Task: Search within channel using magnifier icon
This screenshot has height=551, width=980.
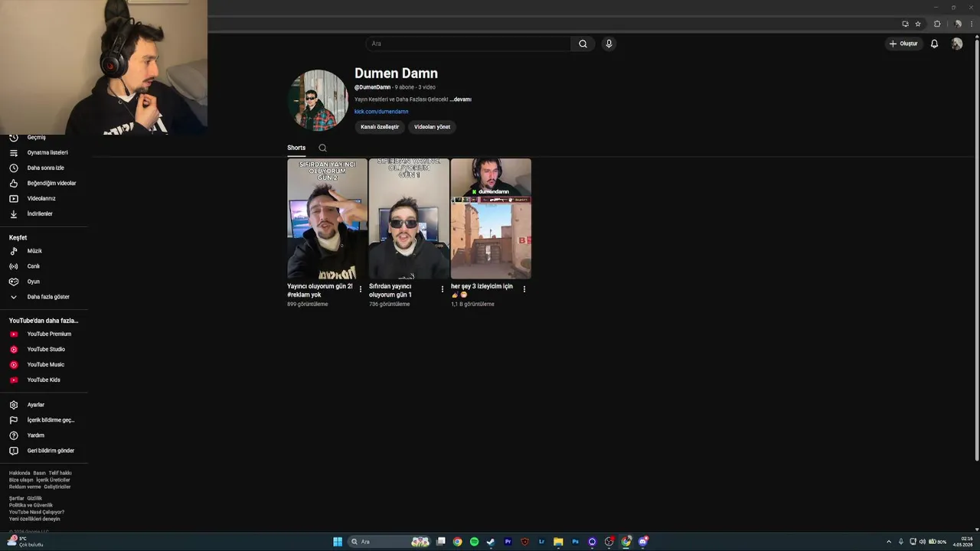Action: 322,148
